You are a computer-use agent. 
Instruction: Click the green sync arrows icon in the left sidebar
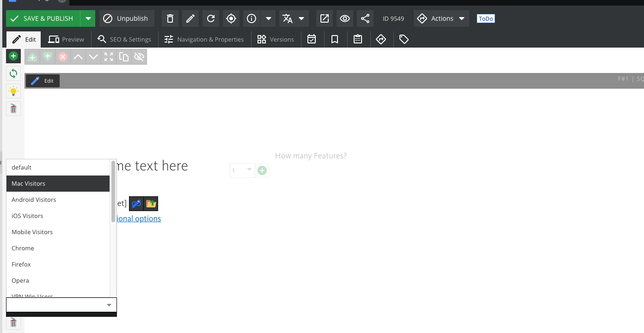coord(13,73)
